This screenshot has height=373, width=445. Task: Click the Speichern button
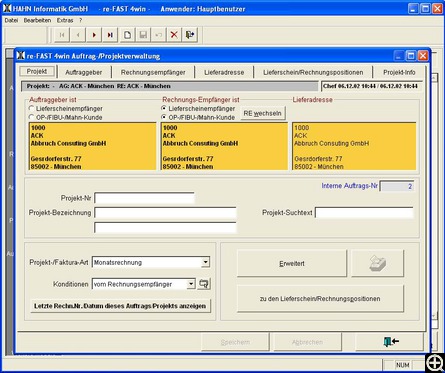point(235,342)
